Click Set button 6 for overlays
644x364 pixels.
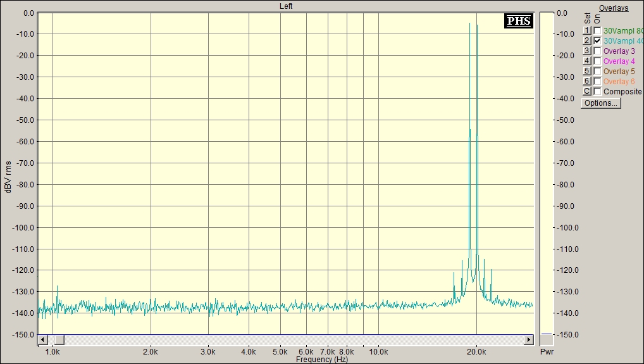pyautogui.click(x=587, y=81)
